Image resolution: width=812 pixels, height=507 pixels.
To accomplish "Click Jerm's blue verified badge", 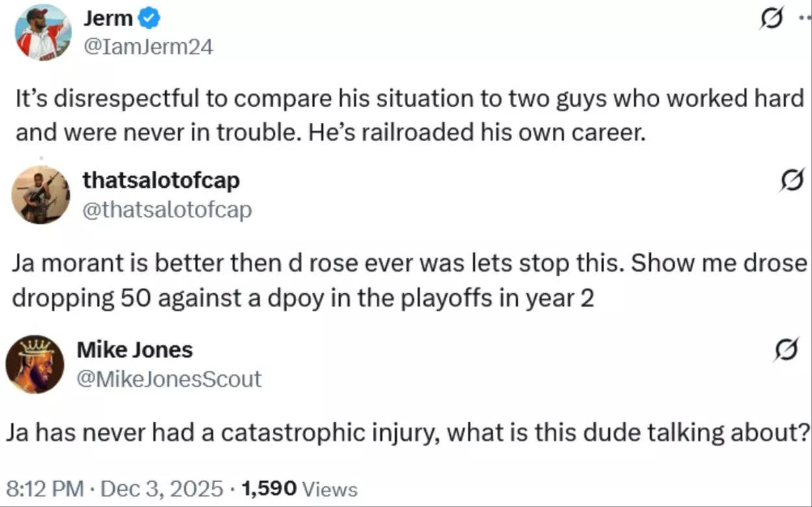I will pyautogui.click(x=150, y=18).
